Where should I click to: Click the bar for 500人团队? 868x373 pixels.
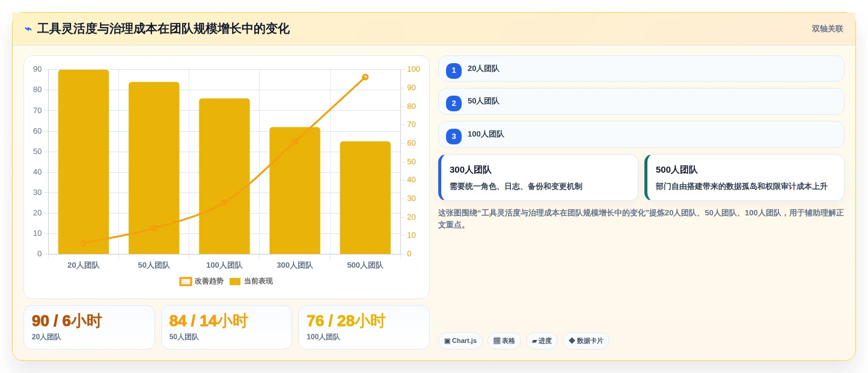pyautogui.click(x=365, y=198)
